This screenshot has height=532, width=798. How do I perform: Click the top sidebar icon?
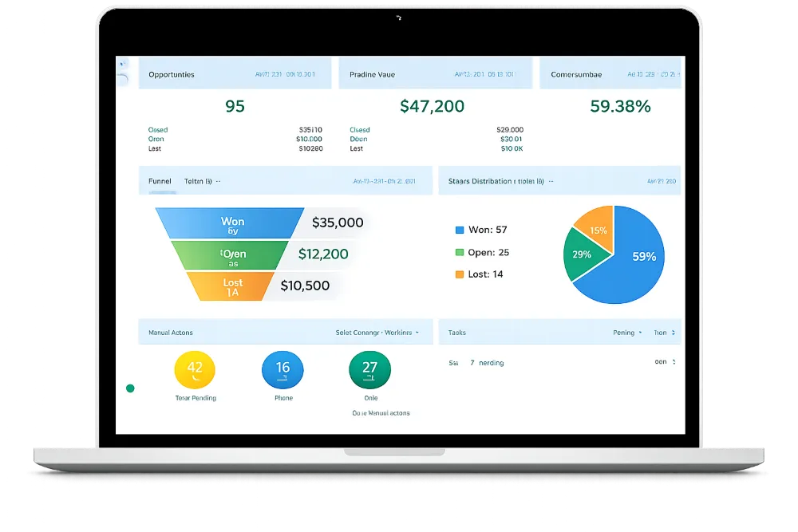(x=123, y=64)
